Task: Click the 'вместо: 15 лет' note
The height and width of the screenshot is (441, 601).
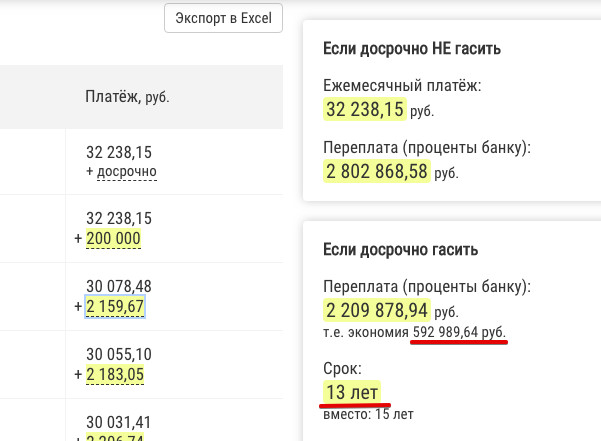Action: click(x=368, y=413)
